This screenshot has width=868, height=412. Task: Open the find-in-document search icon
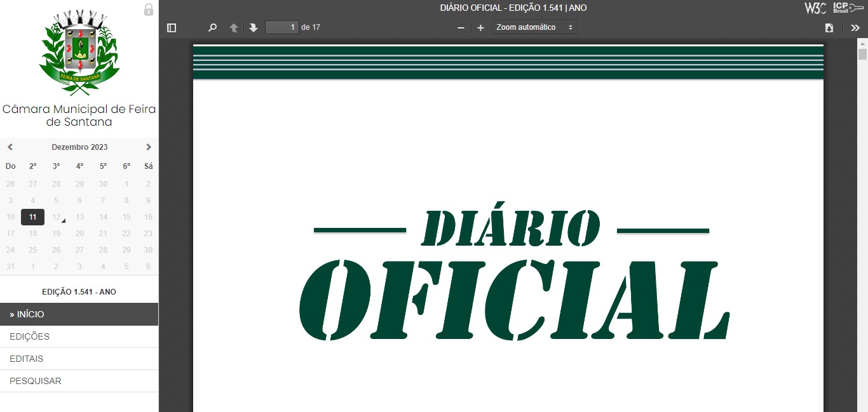[x=213, y=28]
